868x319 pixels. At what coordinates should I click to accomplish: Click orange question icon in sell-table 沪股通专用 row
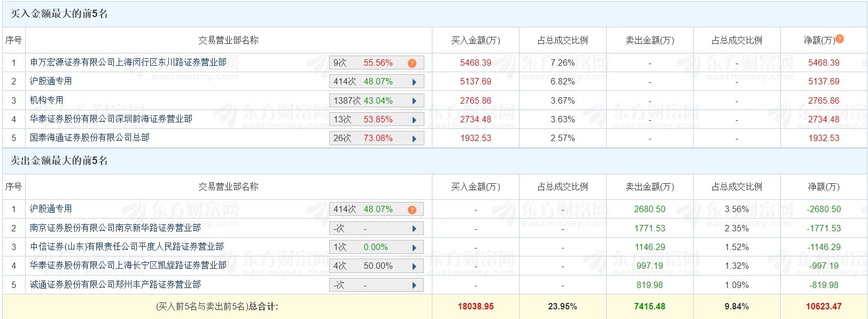point(412,209)
